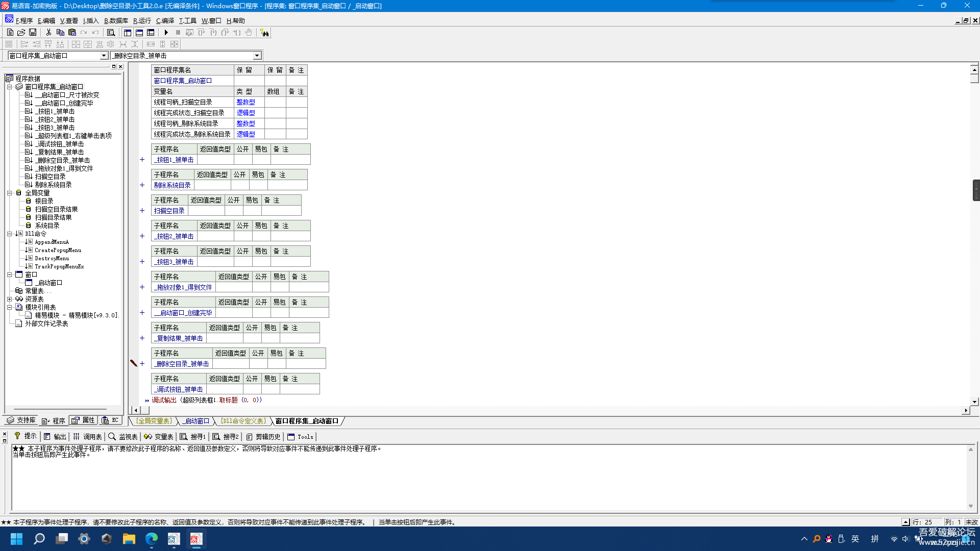This screenshot has height=551, width=980.
Task: Toggle the bottom status panel display button
Action: click(139, 33)
